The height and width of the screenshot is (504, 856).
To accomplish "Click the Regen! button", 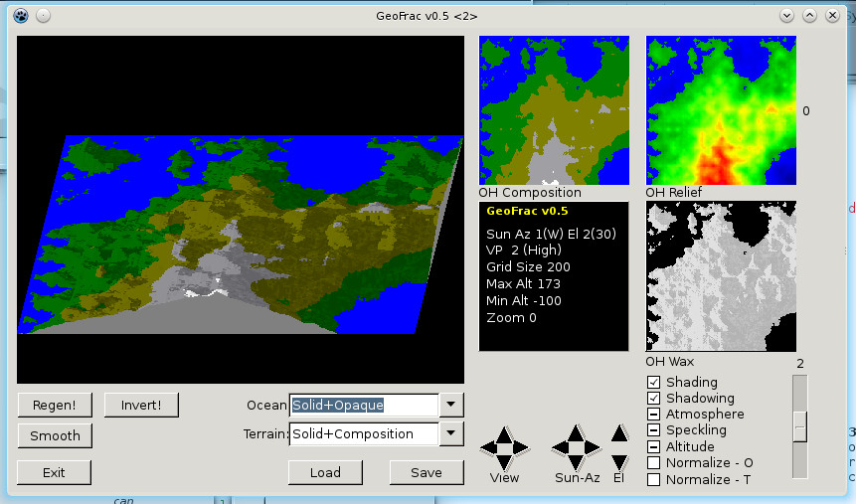I will (x=54, y=405).
